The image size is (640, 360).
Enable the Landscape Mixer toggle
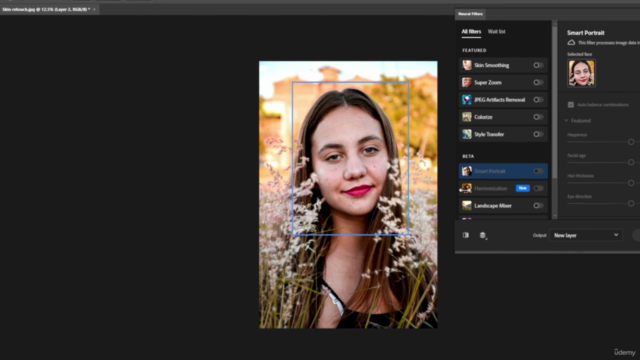538,205
